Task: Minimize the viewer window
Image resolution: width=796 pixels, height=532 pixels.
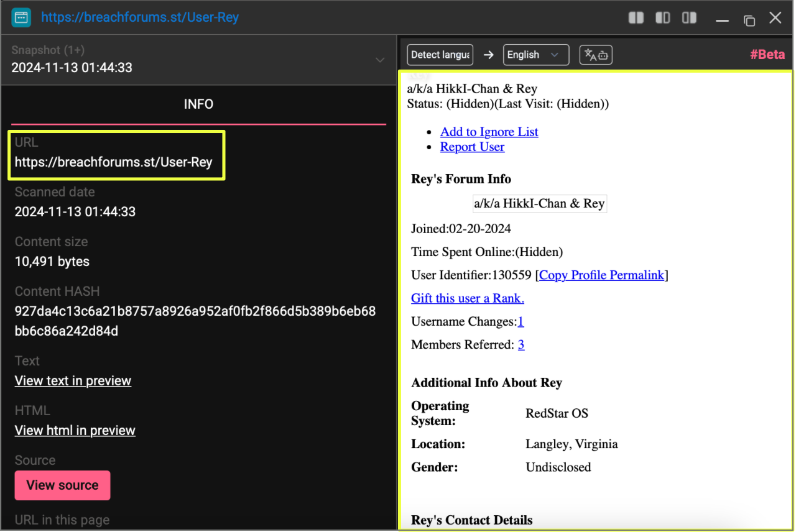Action: click(x=722, y=20)
